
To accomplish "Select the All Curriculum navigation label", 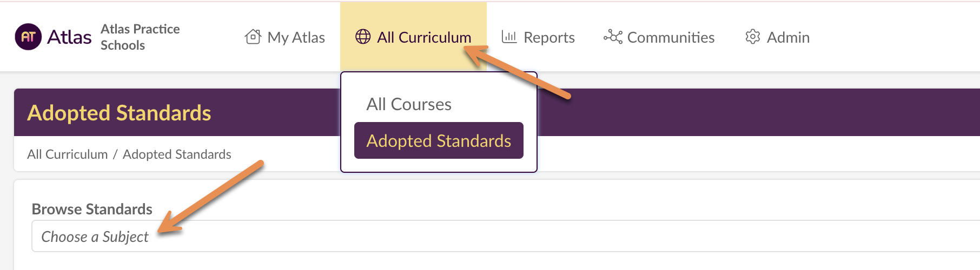I will click(424, 37).
